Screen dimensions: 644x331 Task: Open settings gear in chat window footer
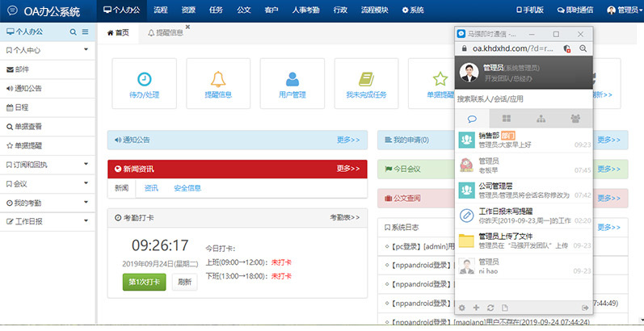462,308
